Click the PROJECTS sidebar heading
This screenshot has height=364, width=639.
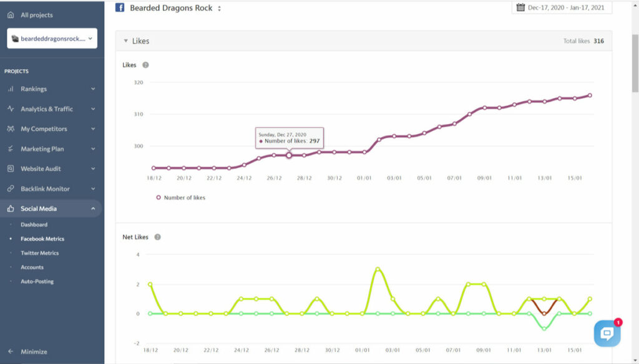(16, 71)
